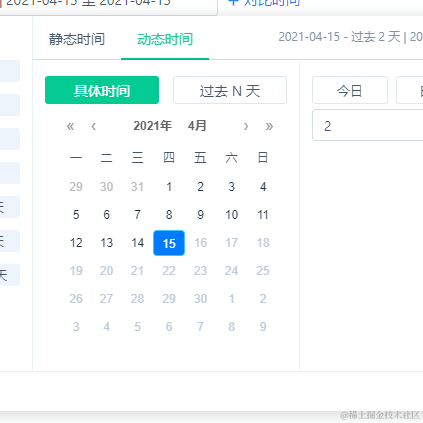Pick date 7 in second row

(138, 215)
